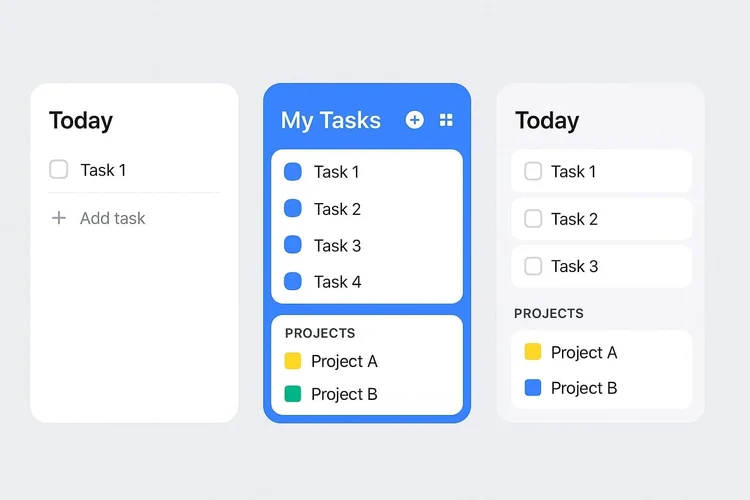Check the Task 1 checkbox in the left Today card
This screenshot has height=500, width=750.
click(x=58, y=169)
